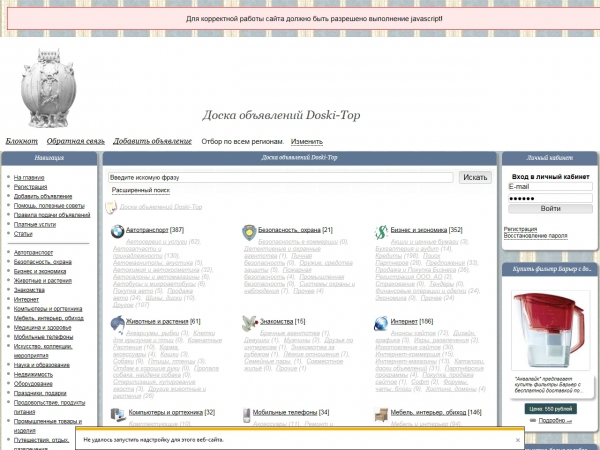This screenshot has width=600, height=450.
Task: Click the dolphin icon next to Животные и растения
Action: [117, 324]
